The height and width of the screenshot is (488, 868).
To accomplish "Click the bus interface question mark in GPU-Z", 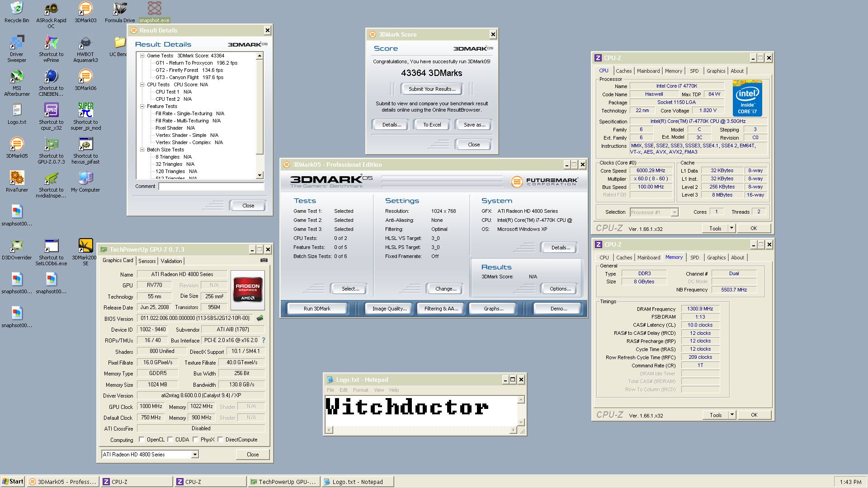I will [264, 340].
